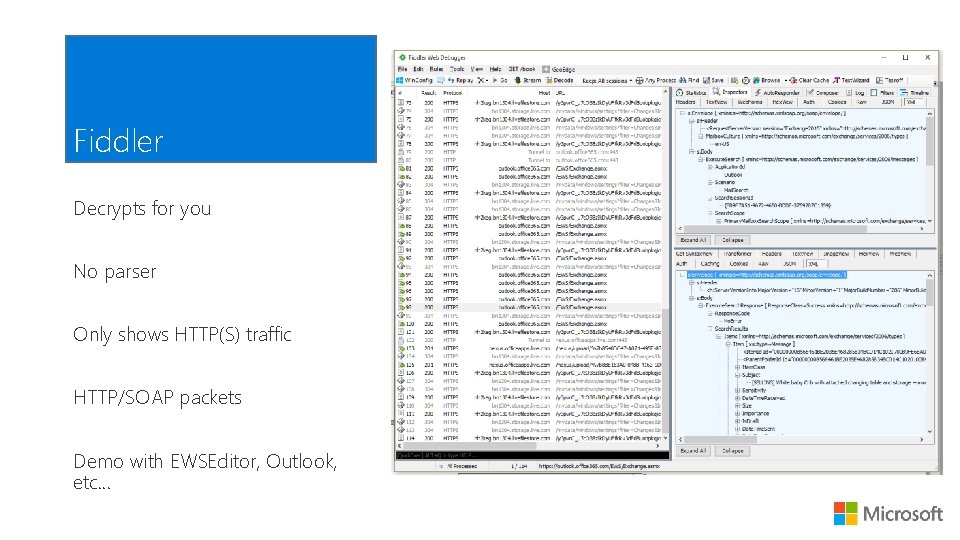Image resolution: width=960 pixels, height=540 pixels.
Task: Select request Cookies inspector tab
Action: click(x=837, y=102)
